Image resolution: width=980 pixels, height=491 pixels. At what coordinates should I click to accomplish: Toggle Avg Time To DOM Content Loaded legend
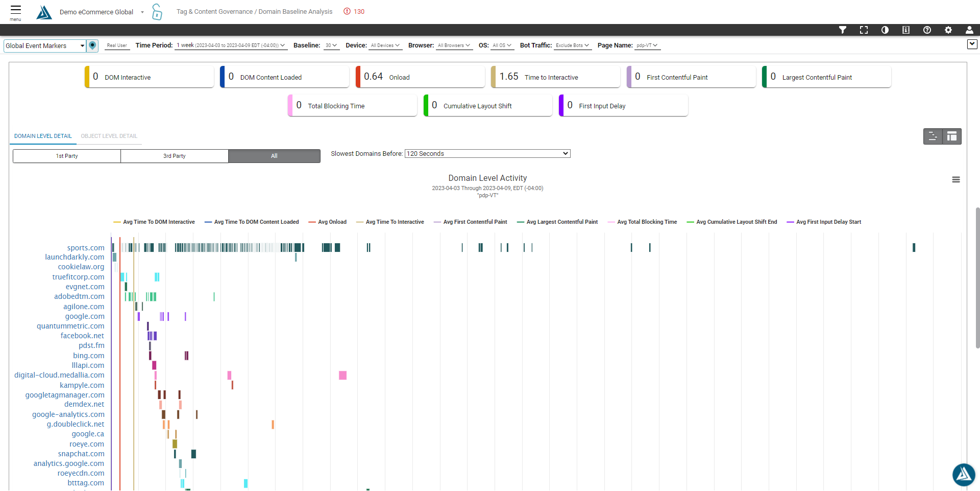pyautogui.click(x=252, y=222)
